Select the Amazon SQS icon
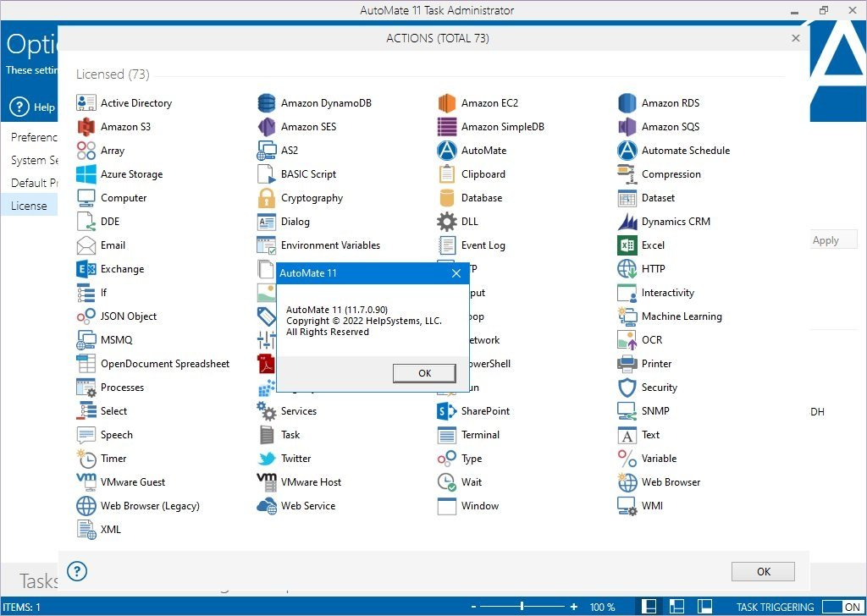 [627, 127]
